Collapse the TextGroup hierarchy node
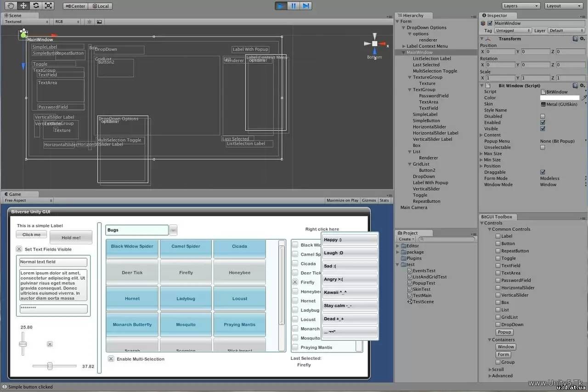Screen dimensions: 588x392 pos(409,90)
